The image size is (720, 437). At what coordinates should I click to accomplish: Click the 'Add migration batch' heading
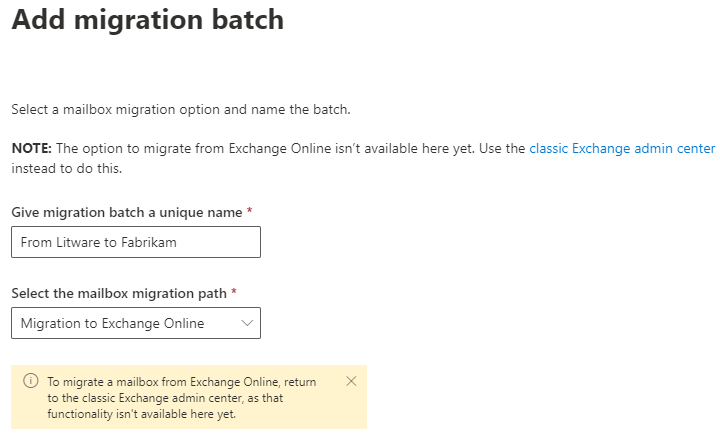pos(147,20)
